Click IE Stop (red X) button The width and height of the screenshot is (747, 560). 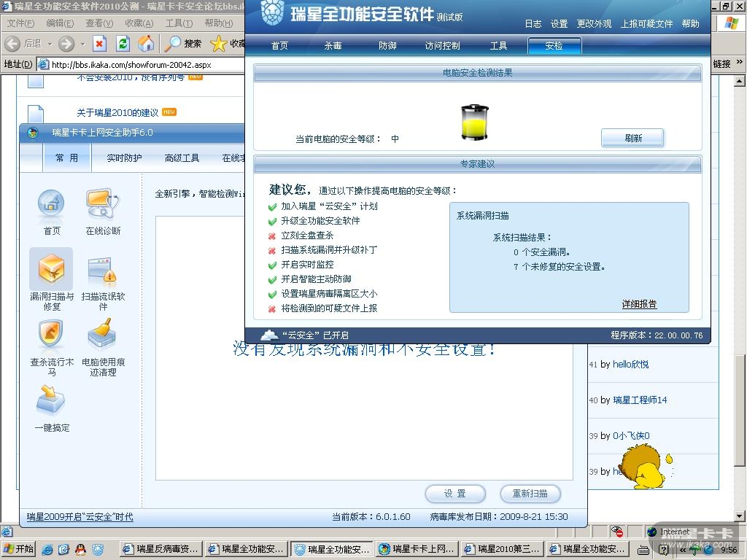(99, 44)
